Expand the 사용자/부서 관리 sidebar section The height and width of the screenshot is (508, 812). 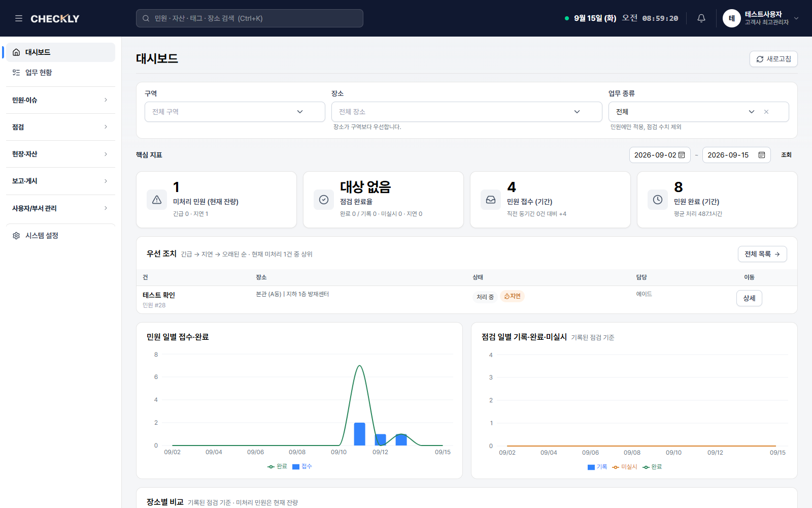pos(60,208)
